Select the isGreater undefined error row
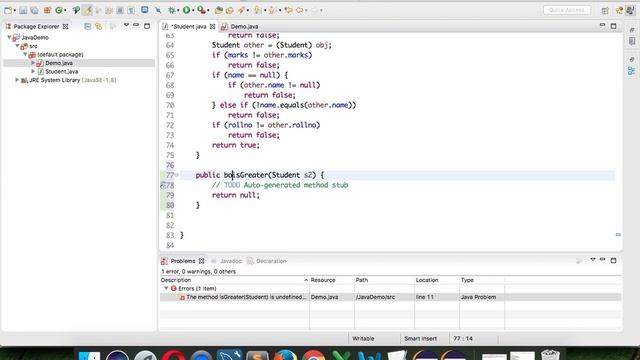Screen dimensions: 640x360 391,297
